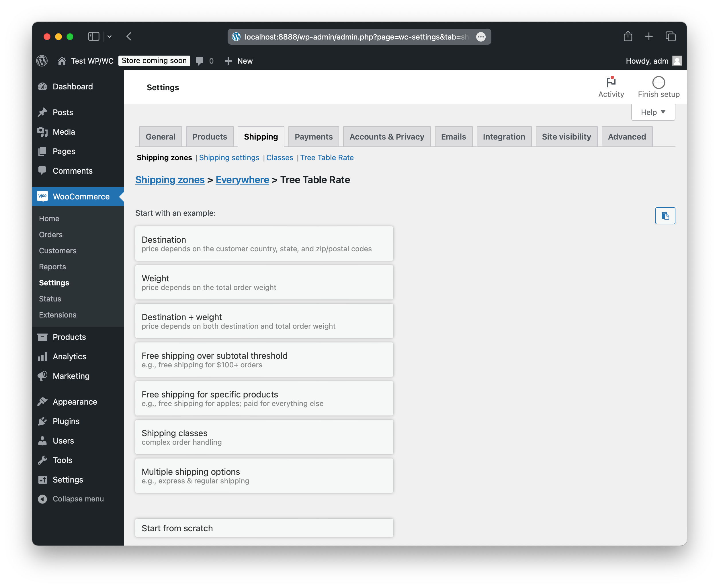Click the Finish setup circle icon
This screenshot has height=588, width=719.
pos(658,82)
